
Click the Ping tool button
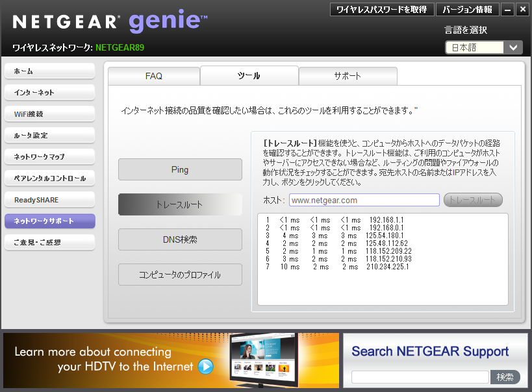pyautogui.click(x=180, y=169)
